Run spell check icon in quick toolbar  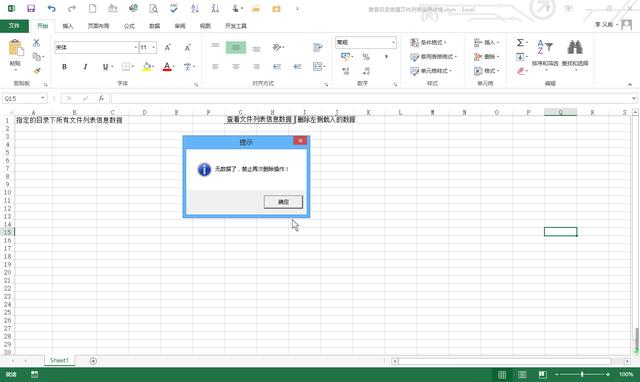(x=174, y=8)
